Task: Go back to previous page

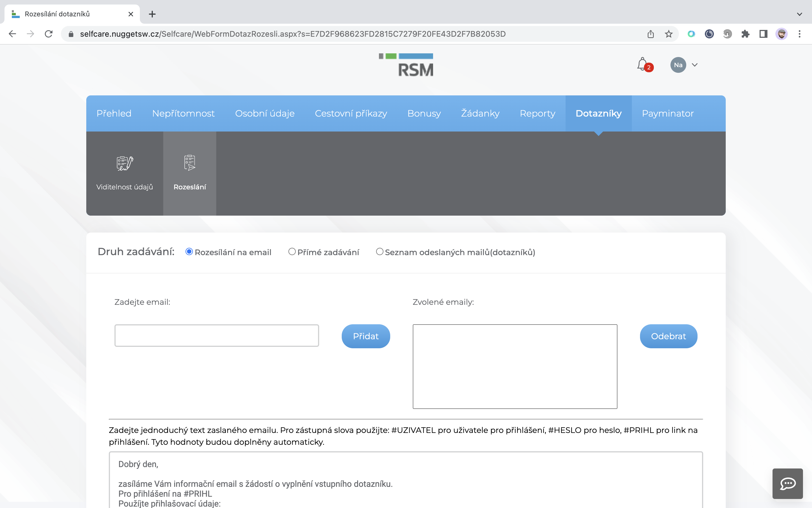Action: coord(12,34)
